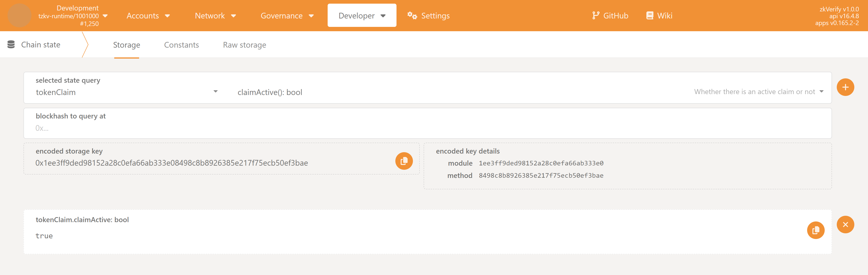Switch to the Raw storage tab
This screenshot has width=868, height=275.
244,45
